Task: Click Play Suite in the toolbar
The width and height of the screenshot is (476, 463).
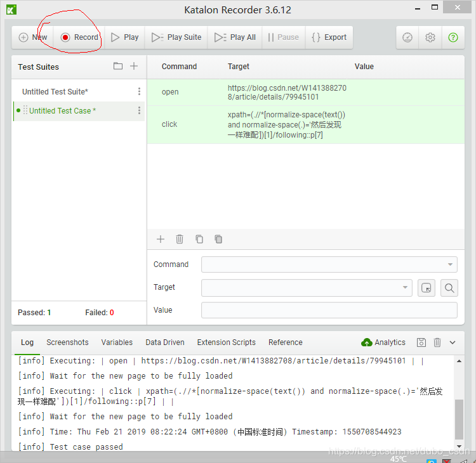Action: tap(176, 37)
